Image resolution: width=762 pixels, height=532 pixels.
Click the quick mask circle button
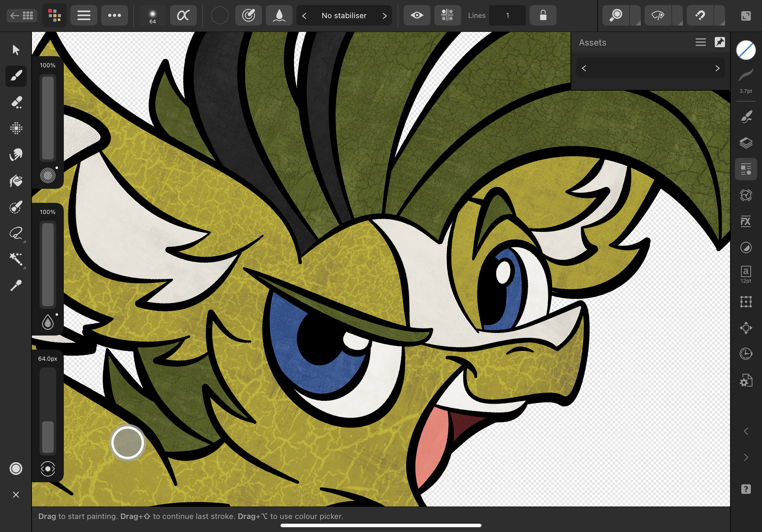[16, 469]
